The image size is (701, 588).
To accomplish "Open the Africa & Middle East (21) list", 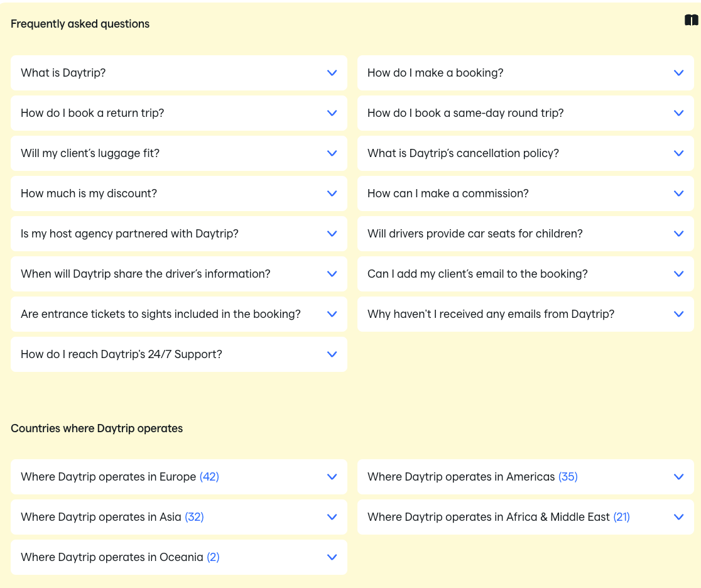I will pyautogui.click(x=525, y=518).
